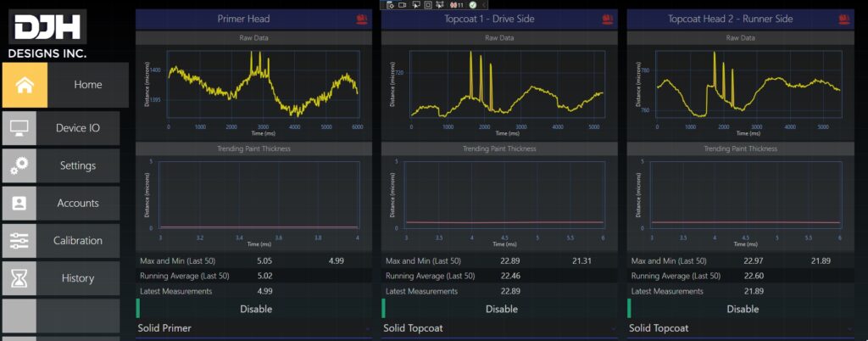Viewport: 868px width, 341px height.
Task: Click the Calibration sliders icon
Action: pyautogui.click(x=19, y=241)
